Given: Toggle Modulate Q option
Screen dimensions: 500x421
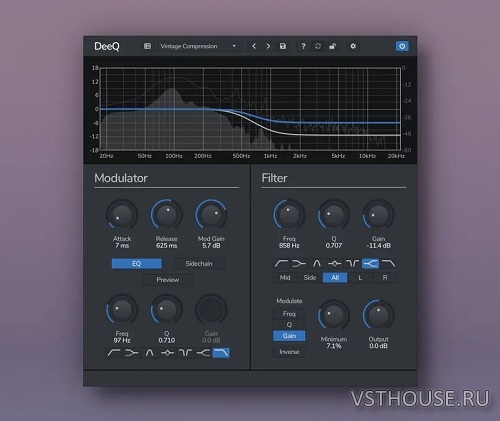Looking at the screenshot, I should coord(289,325).
